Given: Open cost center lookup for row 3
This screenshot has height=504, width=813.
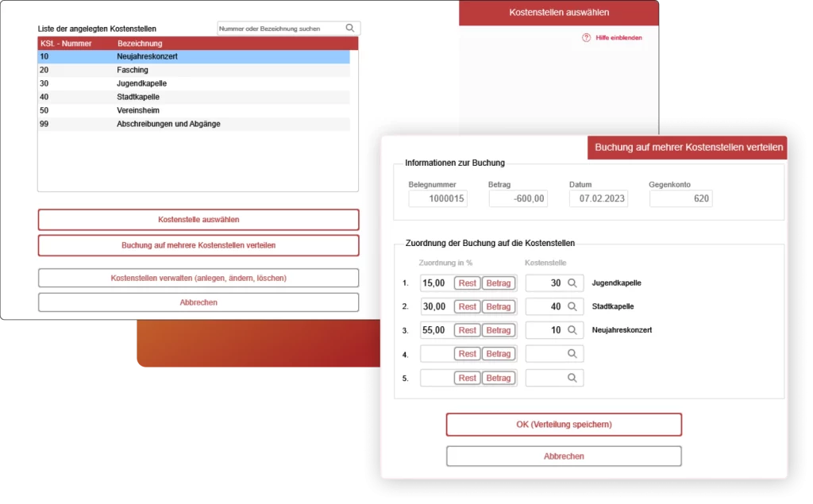Looking at the screenshot, I should click(572, 329).
